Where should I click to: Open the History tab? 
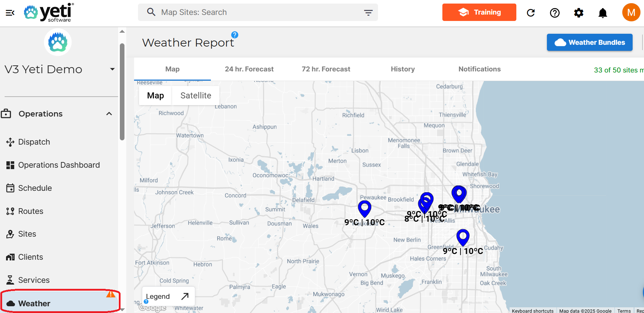tap(403, 69)
